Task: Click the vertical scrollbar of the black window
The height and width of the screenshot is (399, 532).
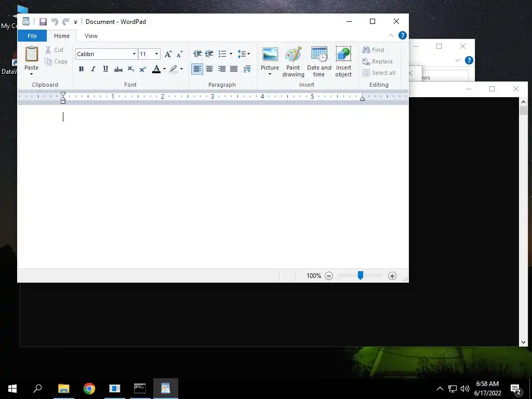Action: point(523,222)
